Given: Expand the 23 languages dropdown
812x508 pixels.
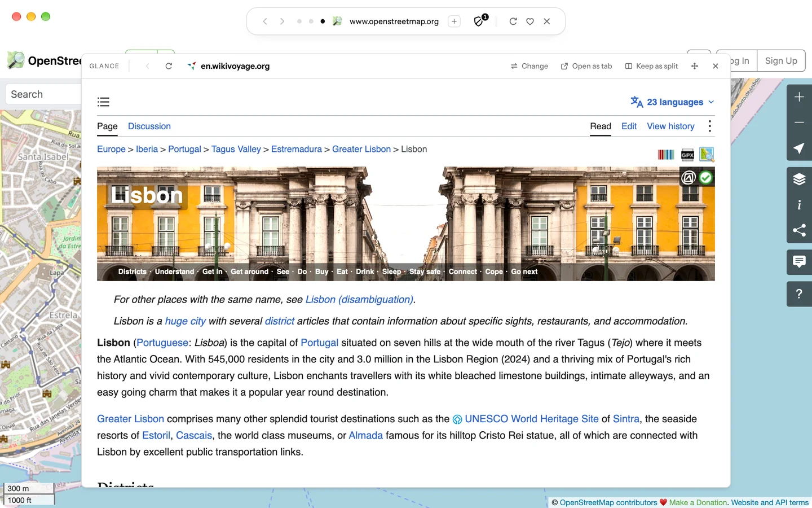Looking at the screenshot, I should click(672, 102).
